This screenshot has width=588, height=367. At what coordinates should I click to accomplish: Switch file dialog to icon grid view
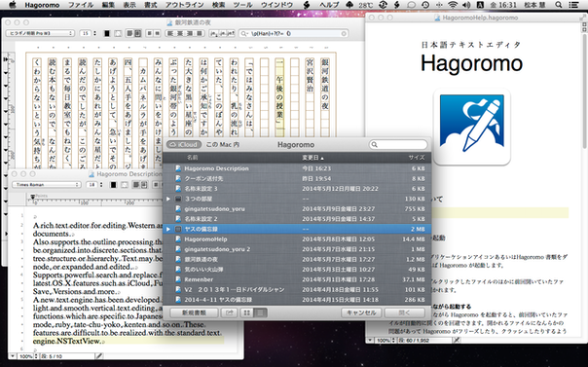[246, 312]
